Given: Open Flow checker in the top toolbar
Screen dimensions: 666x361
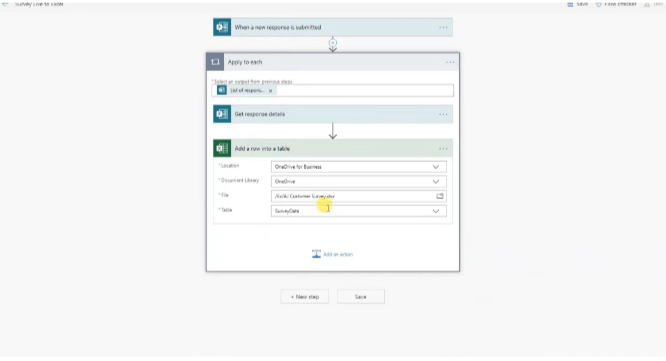Looking at the screenshot, I should [x=616, y=4].
